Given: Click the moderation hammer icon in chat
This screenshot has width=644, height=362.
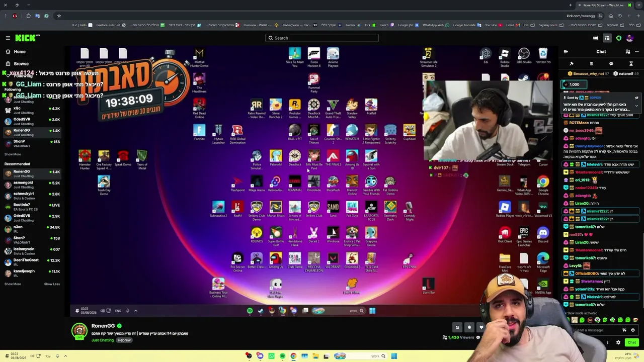Looking at the screenshot, I should point(572,64).
